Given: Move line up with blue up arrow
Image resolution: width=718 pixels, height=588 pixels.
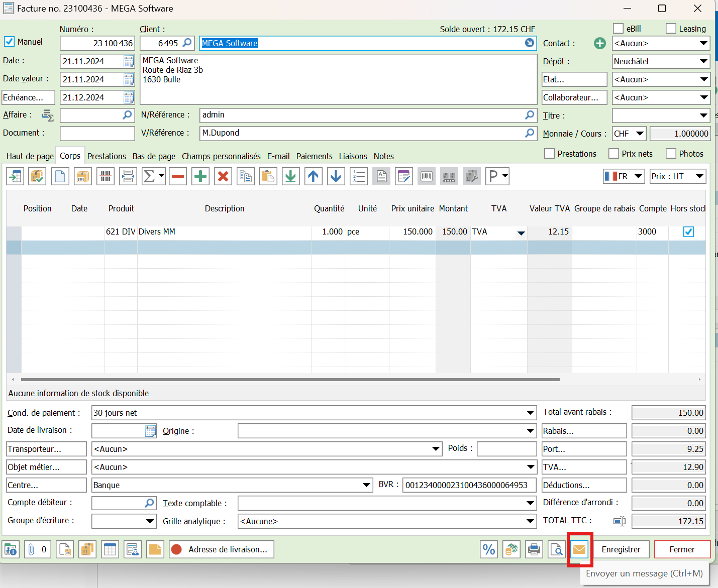Looking at the screenshot, I should [x=314, y=176].
